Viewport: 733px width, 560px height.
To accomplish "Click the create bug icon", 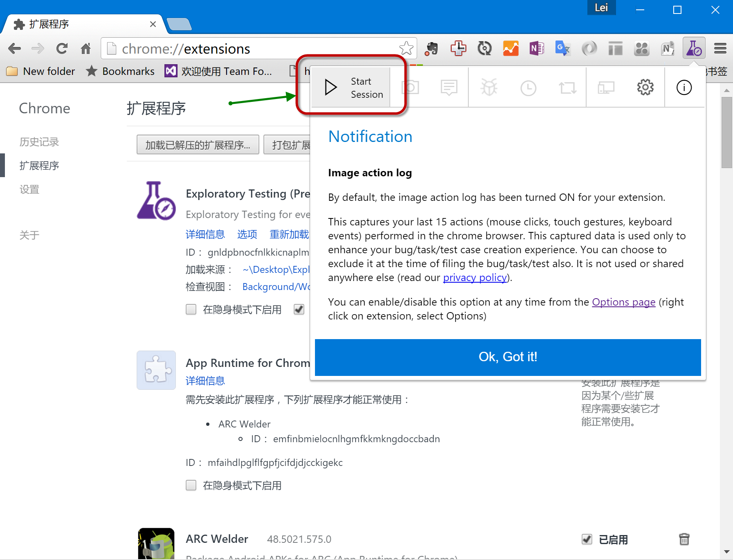I will [x=489, y=87].
